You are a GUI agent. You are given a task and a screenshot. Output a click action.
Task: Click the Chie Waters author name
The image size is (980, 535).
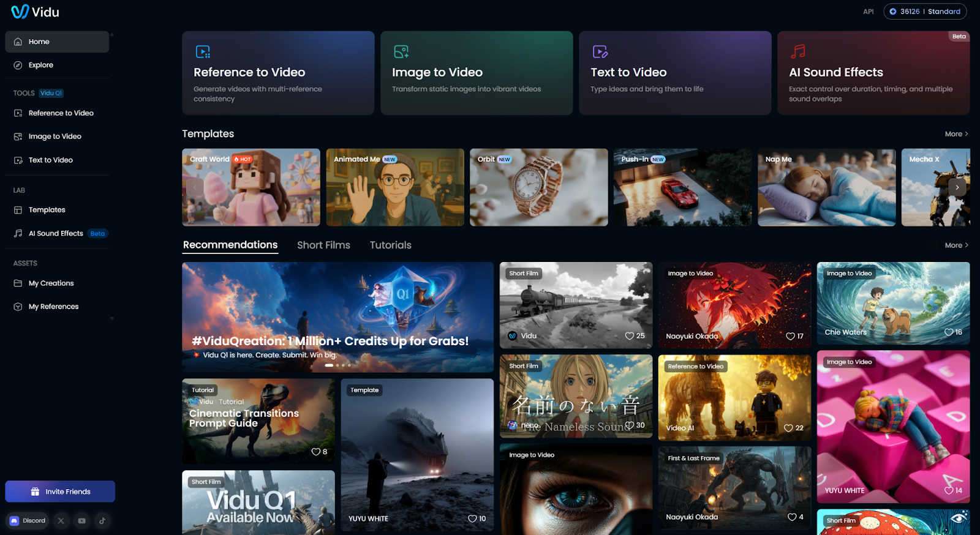click(x=845, y=332)
